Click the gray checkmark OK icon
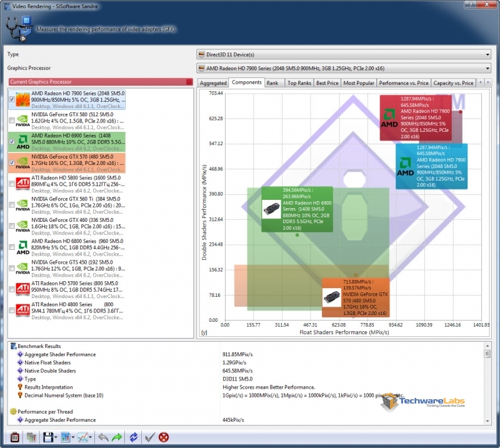The height and width of the screenshot is (448, 500). point(149,437)
